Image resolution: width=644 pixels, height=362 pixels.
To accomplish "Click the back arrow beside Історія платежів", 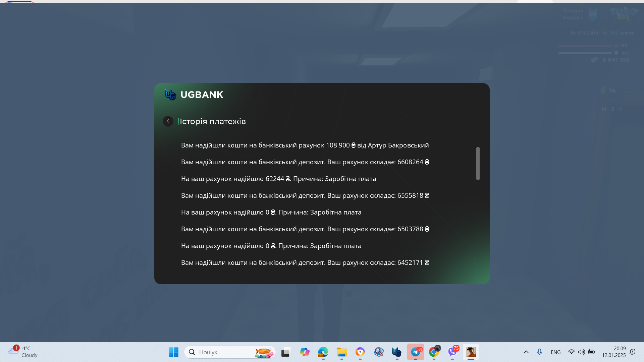I will click(x=168, y=121).
